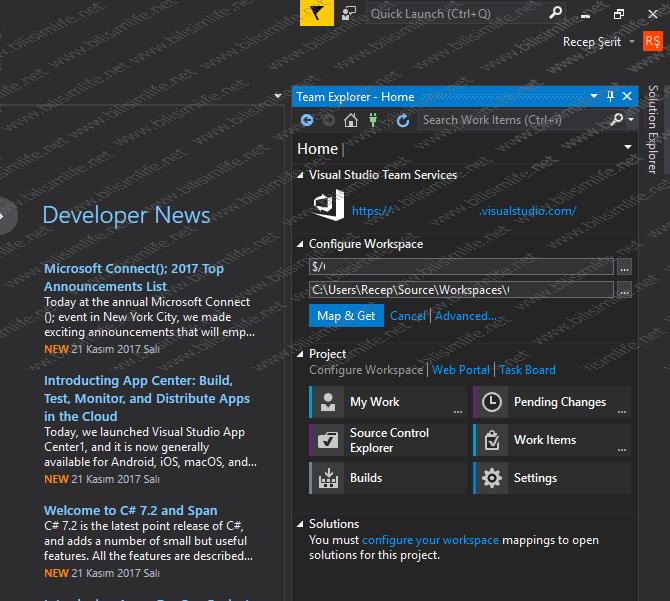This screenshot has width=670, height=601.
Task: Click the Team Explorer Back arrow icon
Action: pos(307,120)
